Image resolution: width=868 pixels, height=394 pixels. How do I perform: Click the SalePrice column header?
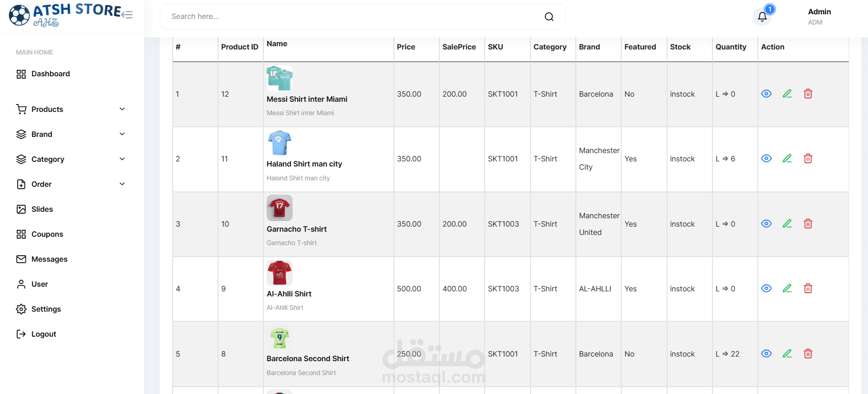pyautogui.click(x=459, y=47)
